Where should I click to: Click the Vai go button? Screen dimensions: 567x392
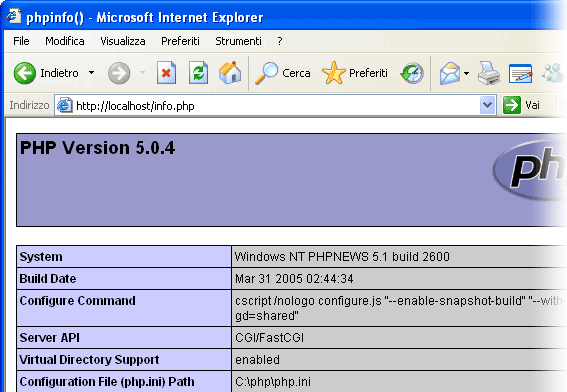(521, 105)
